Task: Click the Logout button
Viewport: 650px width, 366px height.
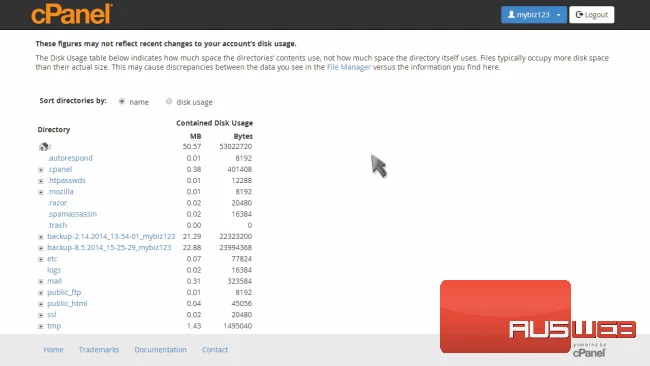Action: click(x=592, y=15)
